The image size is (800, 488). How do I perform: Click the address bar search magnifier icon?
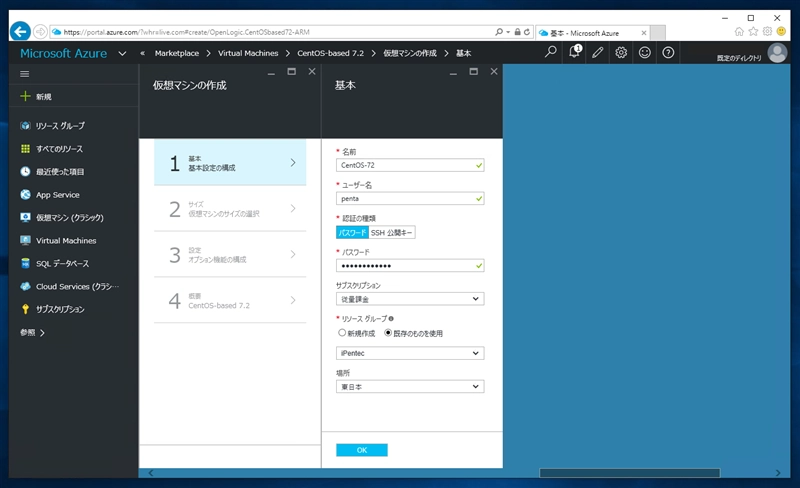tap(498, 32)
